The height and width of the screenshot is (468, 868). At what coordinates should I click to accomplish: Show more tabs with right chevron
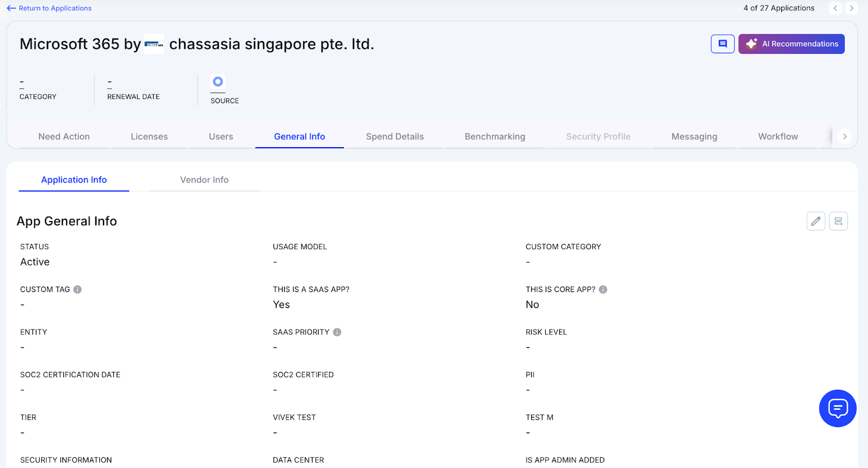845,137
